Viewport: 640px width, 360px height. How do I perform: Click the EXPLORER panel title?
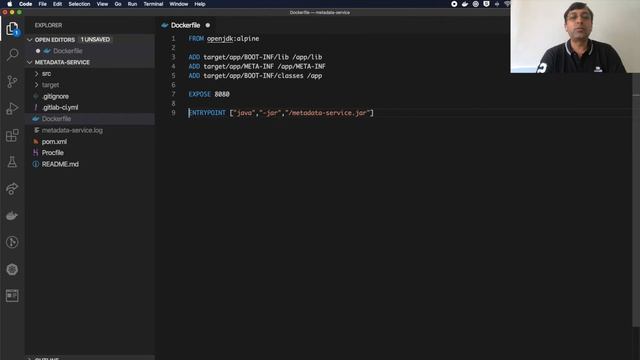(48, 25)
